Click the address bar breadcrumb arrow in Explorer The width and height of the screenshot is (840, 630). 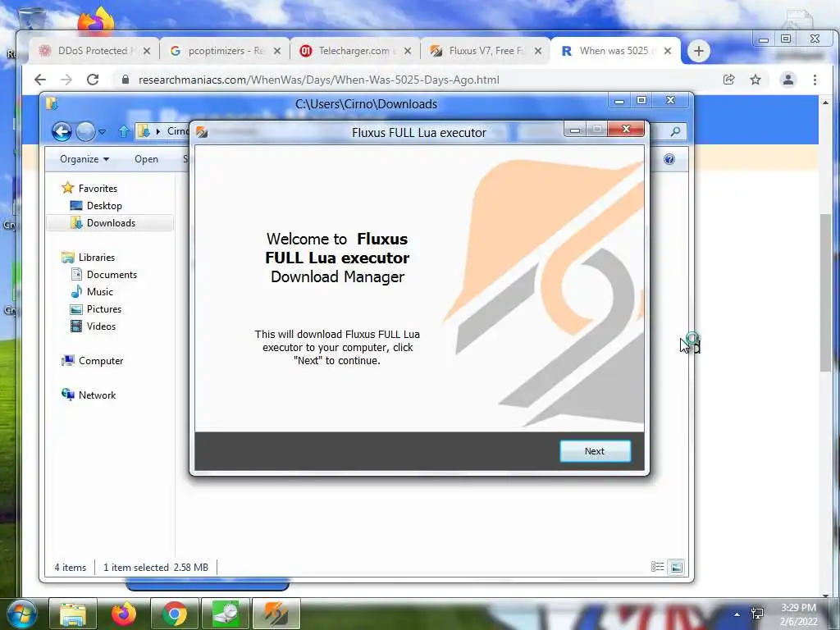click(158, 131)
